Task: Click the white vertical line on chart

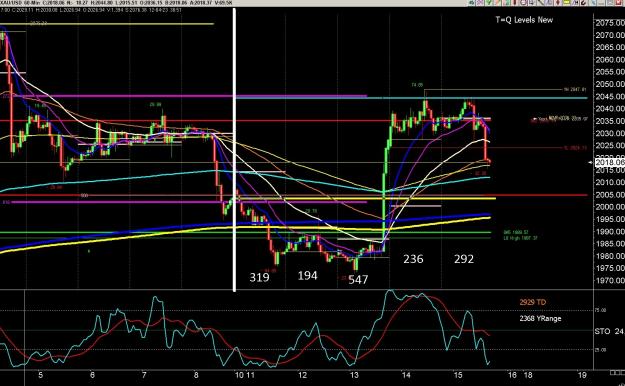Action: click(x=234, y=150)
